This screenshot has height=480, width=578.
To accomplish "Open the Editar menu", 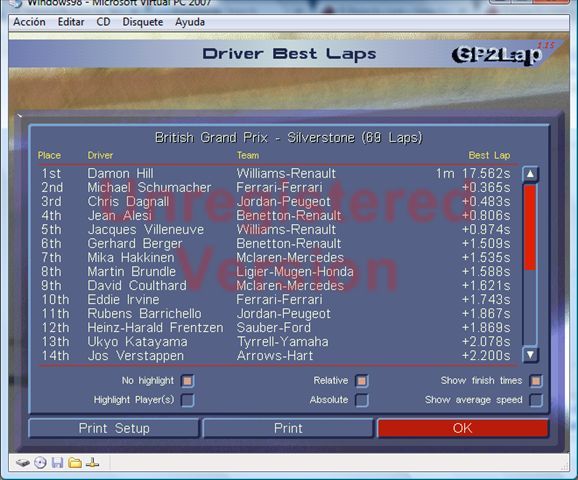I will point(71,22).
